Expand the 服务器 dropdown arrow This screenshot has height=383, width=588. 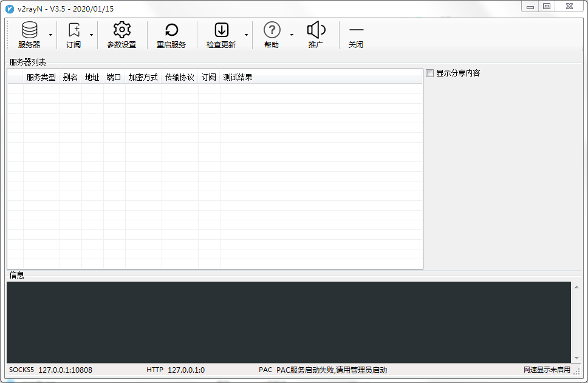(50, 35)
